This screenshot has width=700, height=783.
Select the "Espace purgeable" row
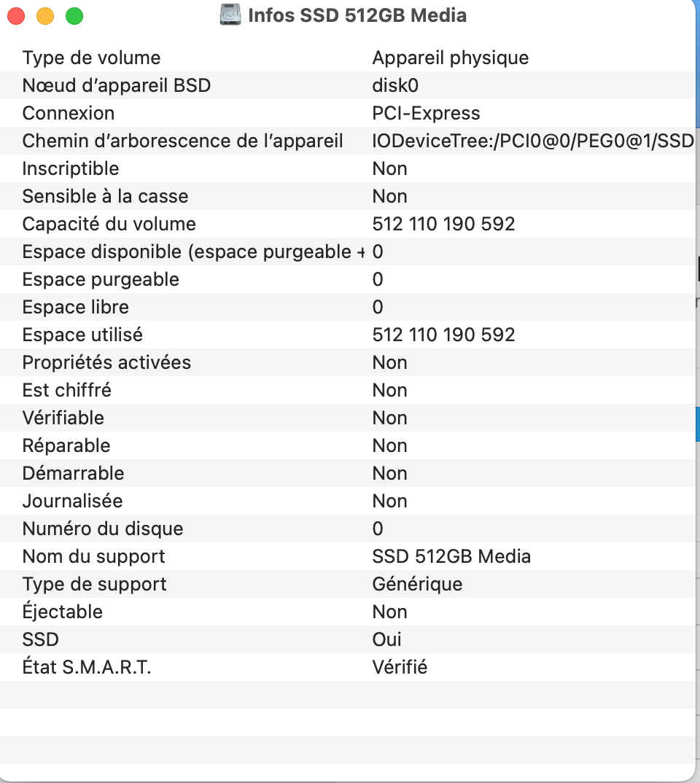click(x=101, y=279)
